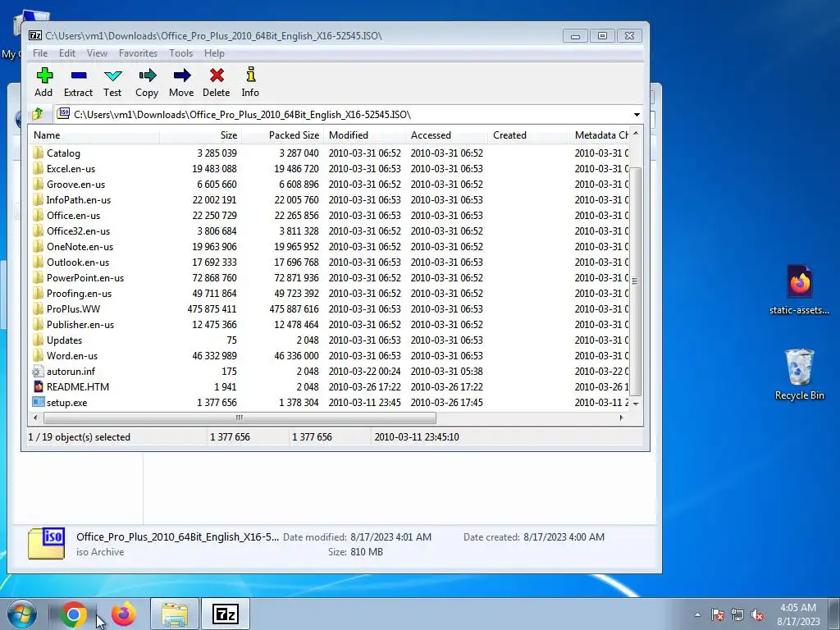840x630 pixels.
Task: Select the Outlook.en-us folder icon
Action: [x=38, y=262]
